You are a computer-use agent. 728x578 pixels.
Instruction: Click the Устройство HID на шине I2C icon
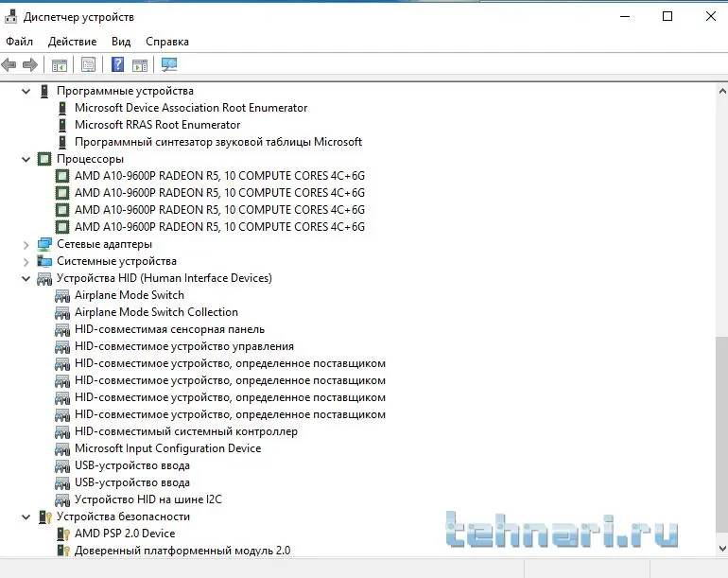pos(62,499)
